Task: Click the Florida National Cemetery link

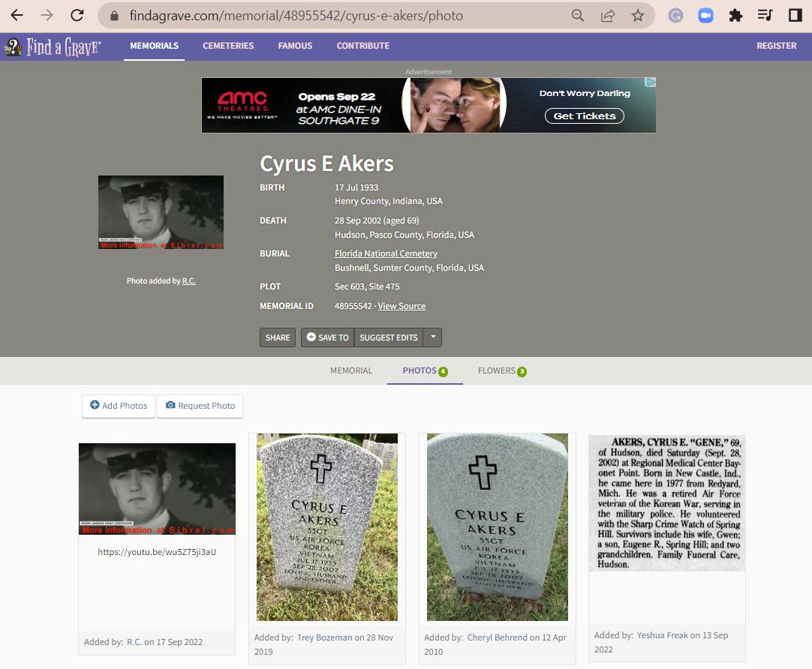Action: coord(386,253)
